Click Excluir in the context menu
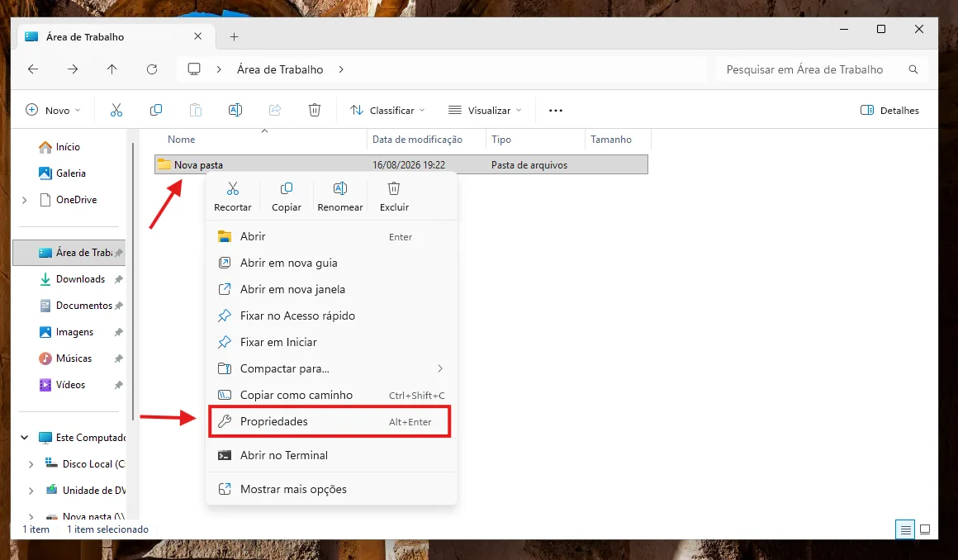This screenshot has width=958, height=560. (394, 197)
